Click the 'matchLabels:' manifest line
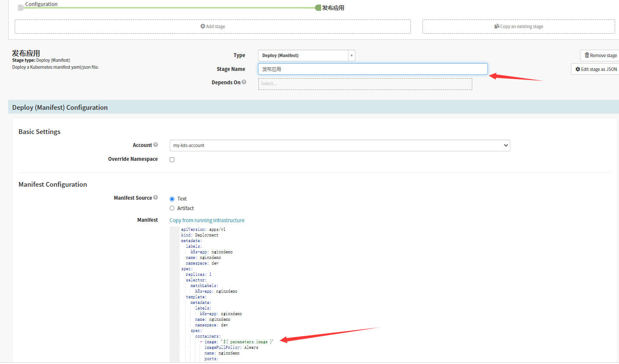Screen dimensions: 619x364 tap(204, 286)
